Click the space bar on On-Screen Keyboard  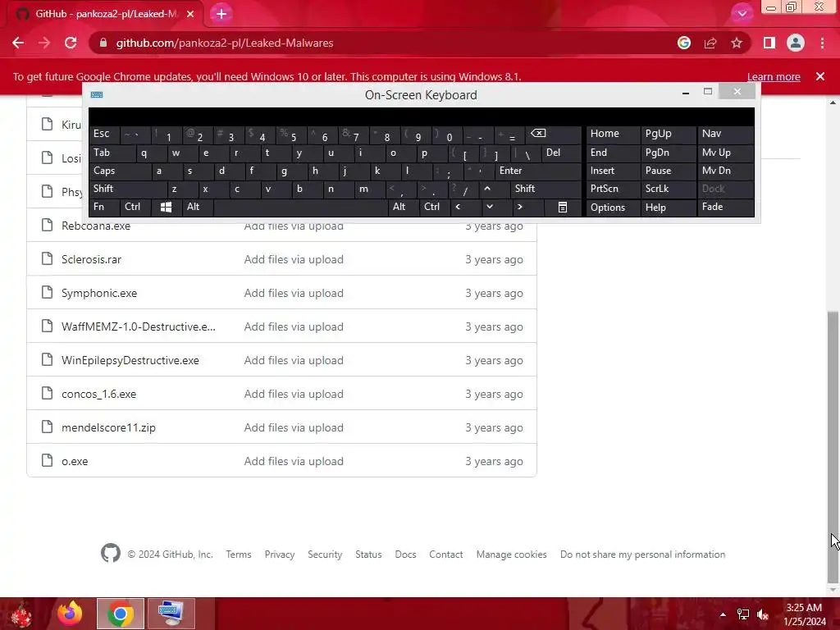pyautogui.click(x=300, y=207)
